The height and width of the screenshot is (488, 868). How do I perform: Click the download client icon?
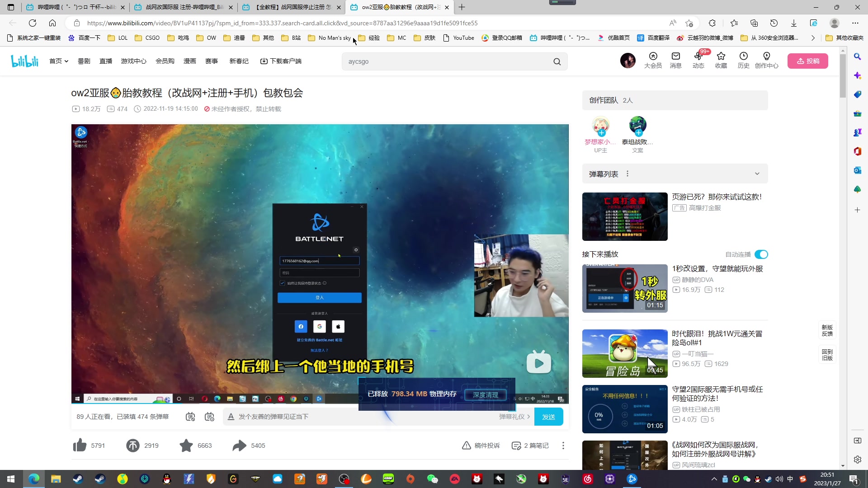[x=263, y=61]
